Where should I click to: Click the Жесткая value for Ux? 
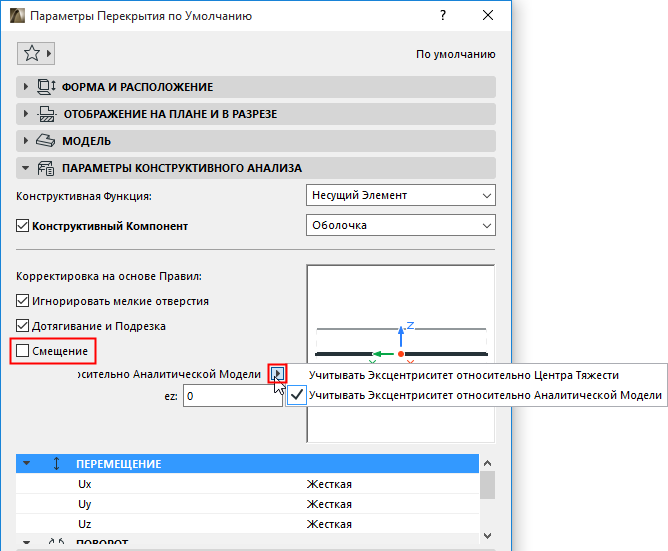pos(329,484)
